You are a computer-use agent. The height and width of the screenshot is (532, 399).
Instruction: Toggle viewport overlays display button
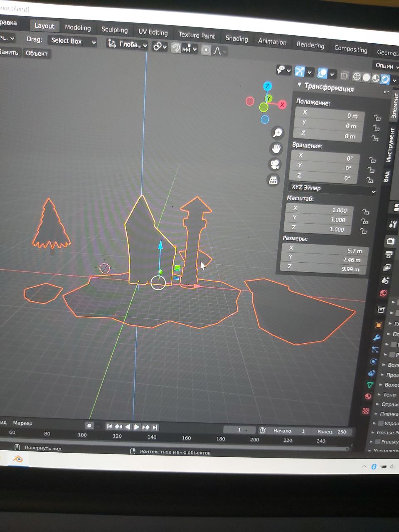[x=322, y=73]
